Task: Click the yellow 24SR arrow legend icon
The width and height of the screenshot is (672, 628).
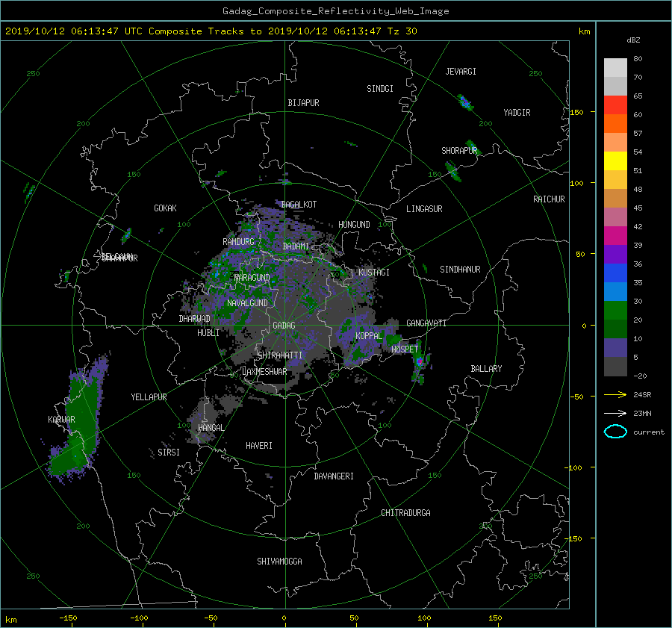Action: (615, 394)
